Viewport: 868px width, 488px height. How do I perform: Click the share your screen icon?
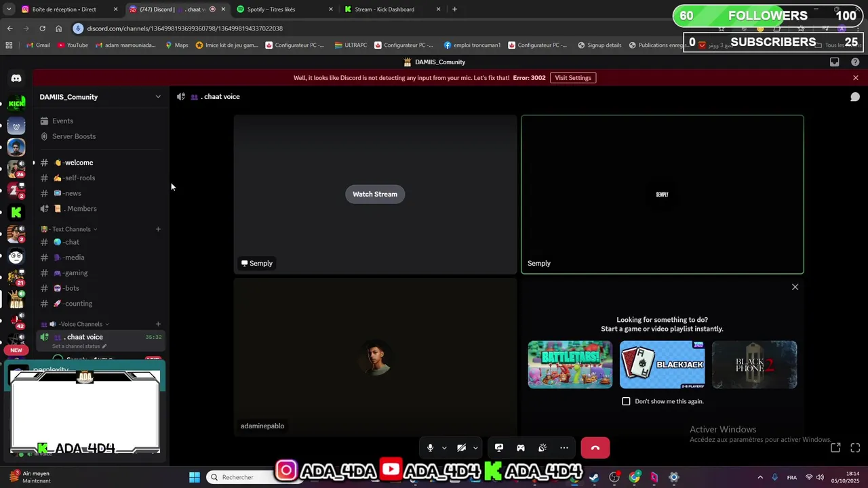[499, 448]
